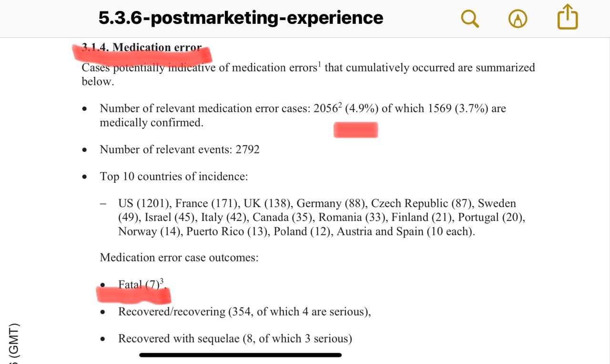Tap the standalone red highlight mark below 1569
This screenshot has width=610, height=364.
pos(356,130)
